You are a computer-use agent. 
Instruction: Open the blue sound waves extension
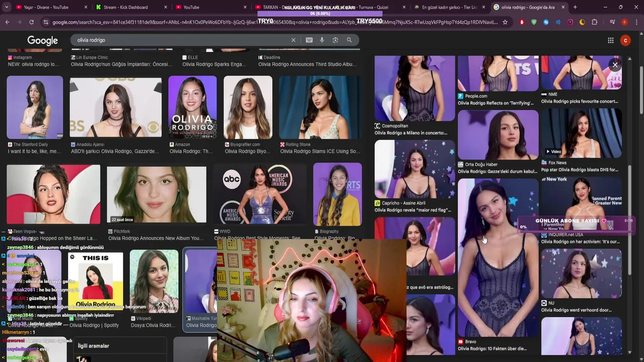(558, 22)
